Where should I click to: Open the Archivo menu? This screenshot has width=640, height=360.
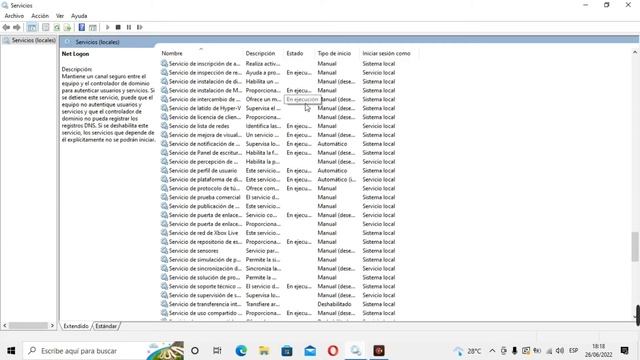tap(14, 16)
